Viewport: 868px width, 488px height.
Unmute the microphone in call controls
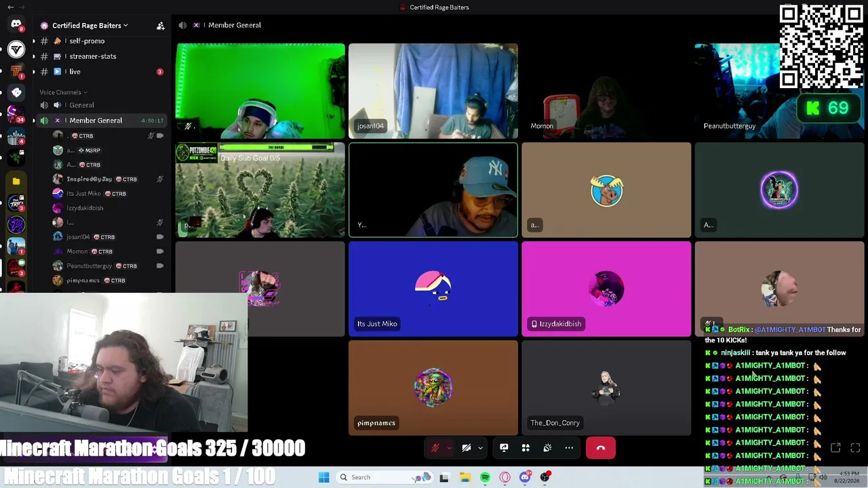pyautogui.click(x=435, y=448)
